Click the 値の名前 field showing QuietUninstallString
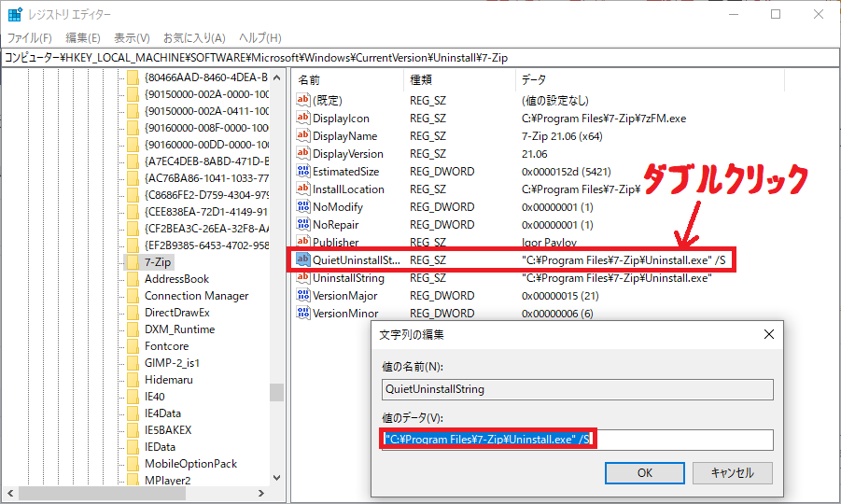 pos(578,389)
